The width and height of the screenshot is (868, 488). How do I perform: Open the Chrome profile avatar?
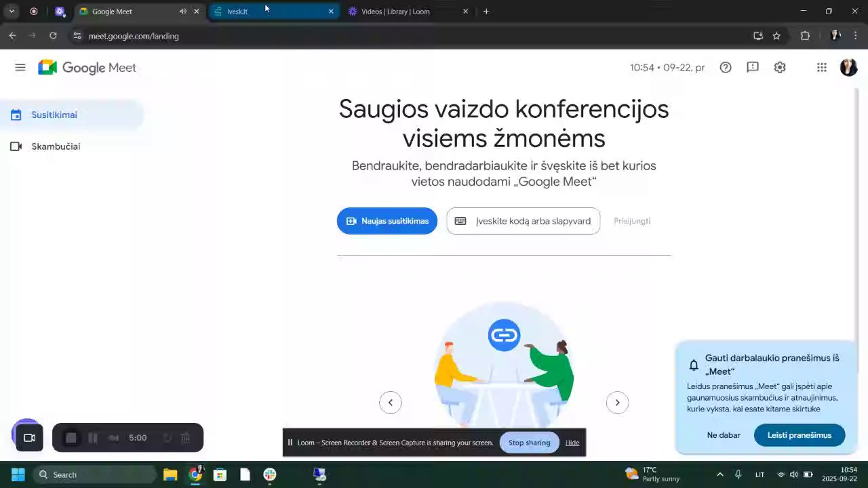[x=835, y=36]
